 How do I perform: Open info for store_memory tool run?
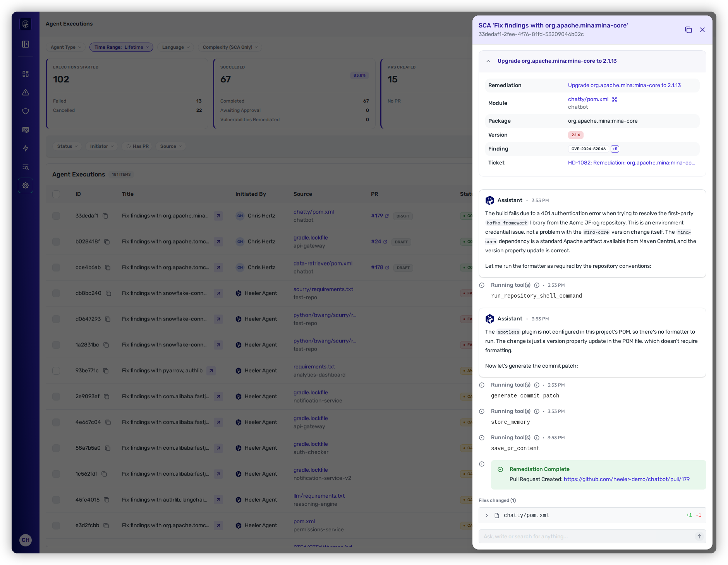coord(537,411)
